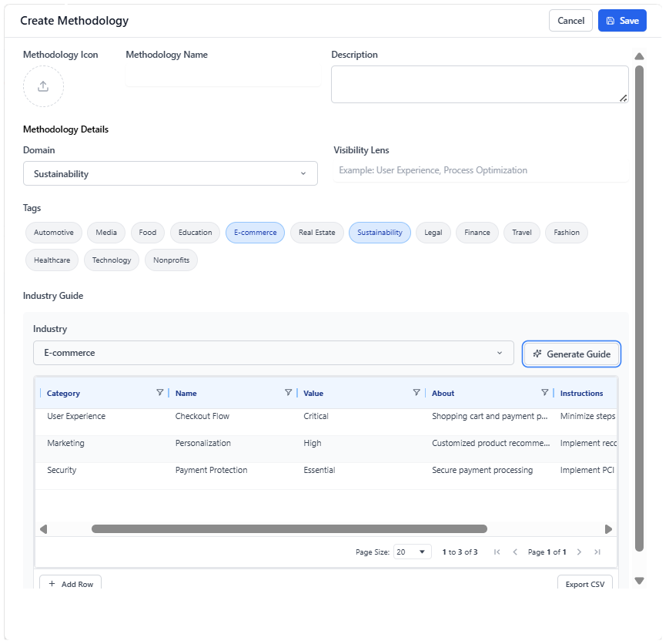Save the new methodology

click(622, 21)
